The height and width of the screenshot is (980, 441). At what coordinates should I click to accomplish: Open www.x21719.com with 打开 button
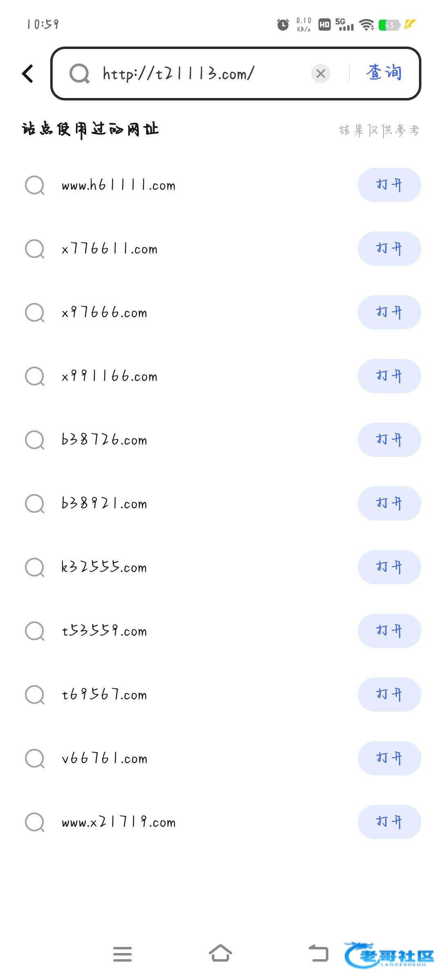(x=389, y=822)
